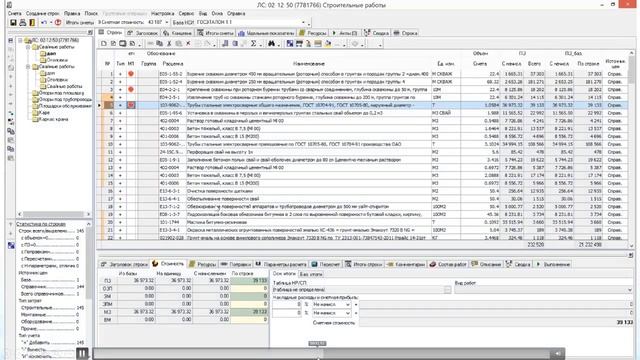Open the dropdown arrow beside the Sigma icon
Image resolution: width=640 pixels, height=360 pixels.
pos(260,44)
